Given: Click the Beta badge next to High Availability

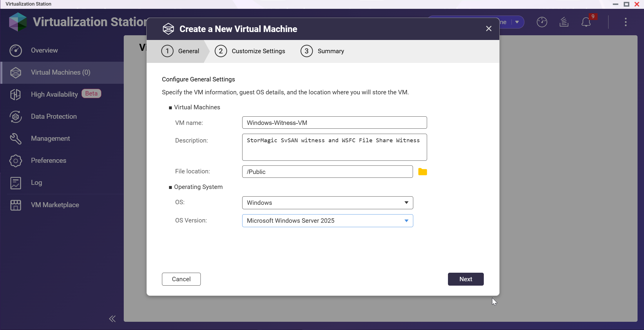Looking at the screenshot, I should click(91, 93).
